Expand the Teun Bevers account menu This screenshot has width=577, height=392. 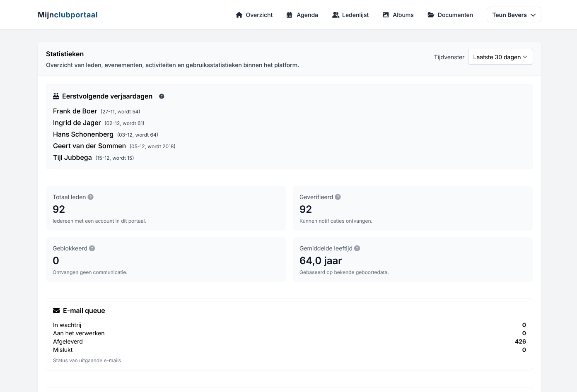514,14
